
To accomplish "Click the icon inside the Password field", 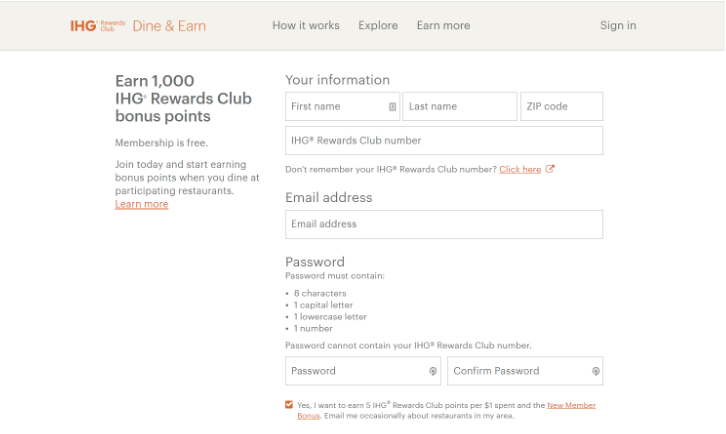I will coord(433,371).
